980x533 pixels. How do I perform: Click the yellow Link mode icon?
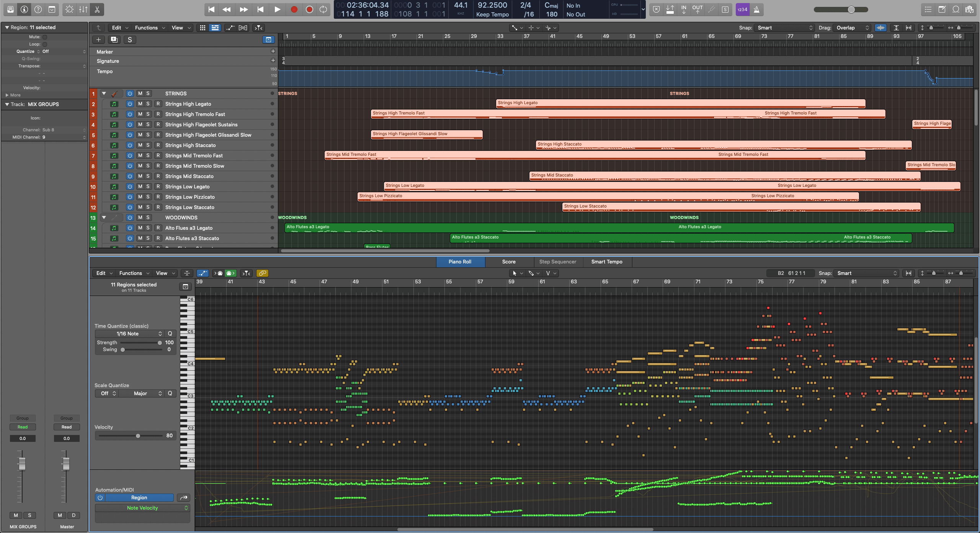point(262,273)
